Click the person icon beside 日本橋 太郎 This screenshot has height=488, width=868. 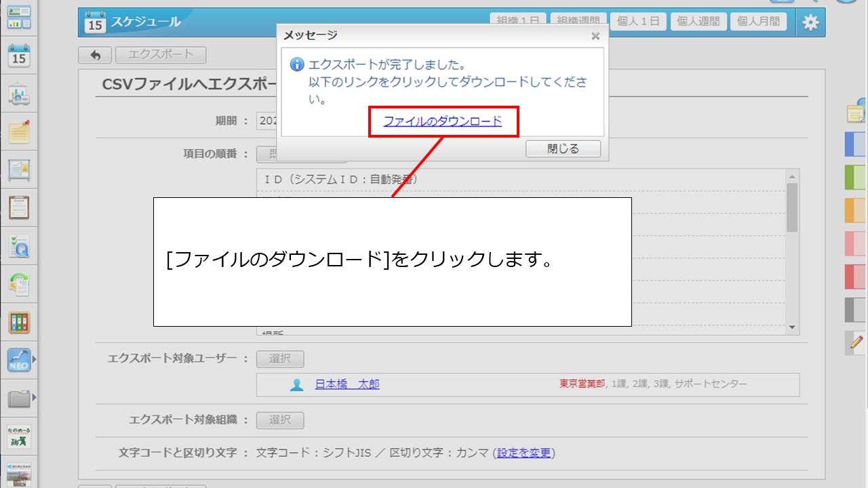pyautogui.click(x=297, y=384)
